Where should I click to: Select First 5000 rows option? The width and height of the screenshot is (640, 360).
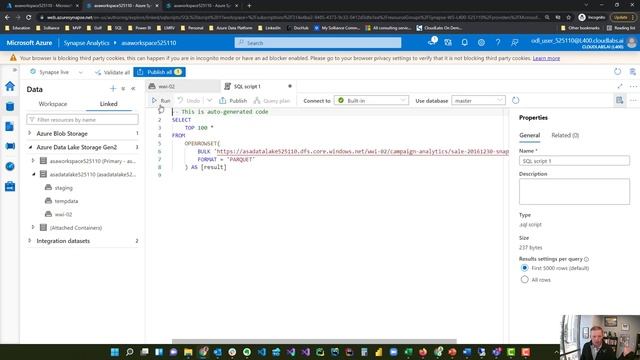(524, 268)
